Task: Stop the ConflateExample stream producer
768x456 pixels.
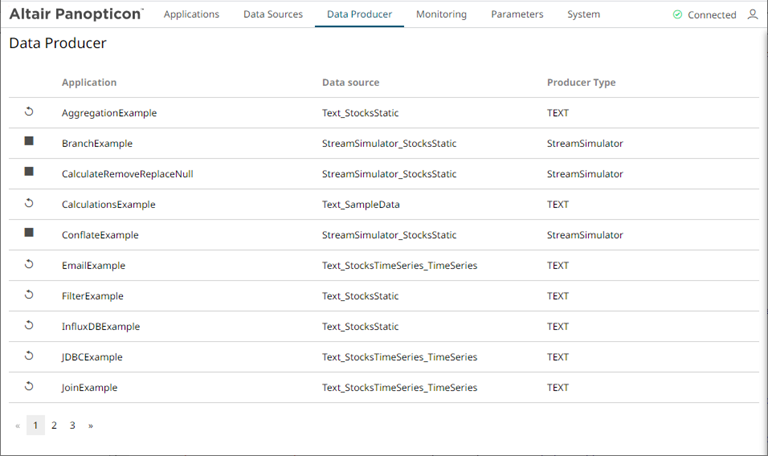Action: click(x=29, y=233)
